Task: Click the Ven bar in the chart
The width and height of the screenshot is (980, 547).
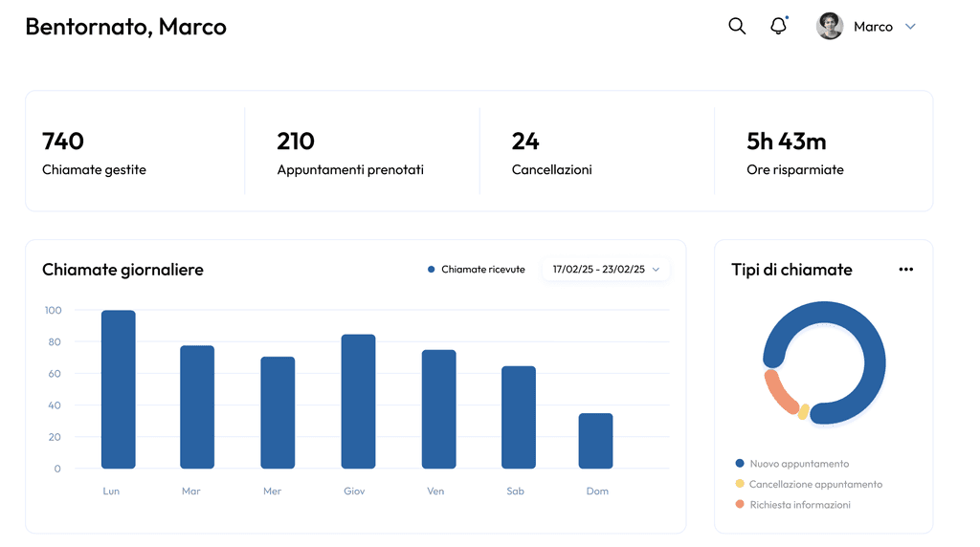Action: click(x=438, y=409)
